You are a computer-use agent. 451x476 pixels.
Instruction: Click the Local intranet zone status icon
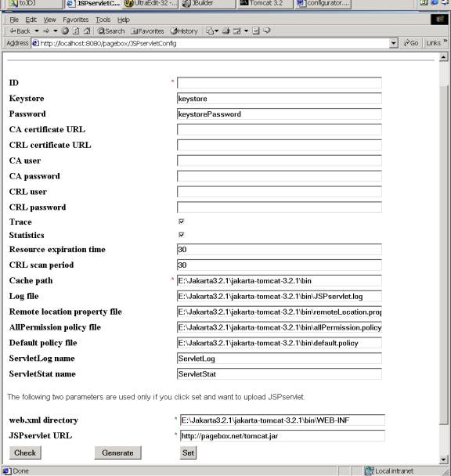coord(370,471)
